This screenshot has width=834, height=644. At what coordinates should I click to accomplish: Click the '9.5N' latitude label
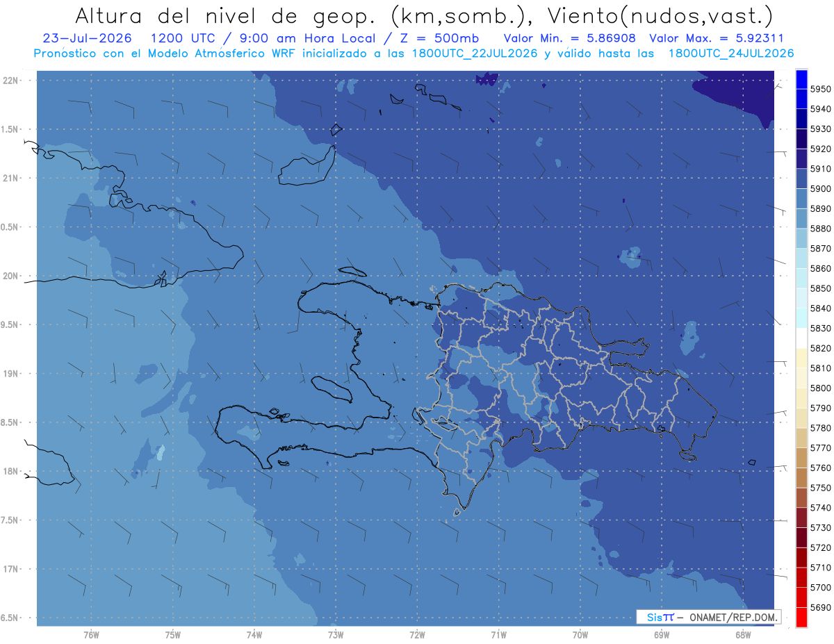10,324
